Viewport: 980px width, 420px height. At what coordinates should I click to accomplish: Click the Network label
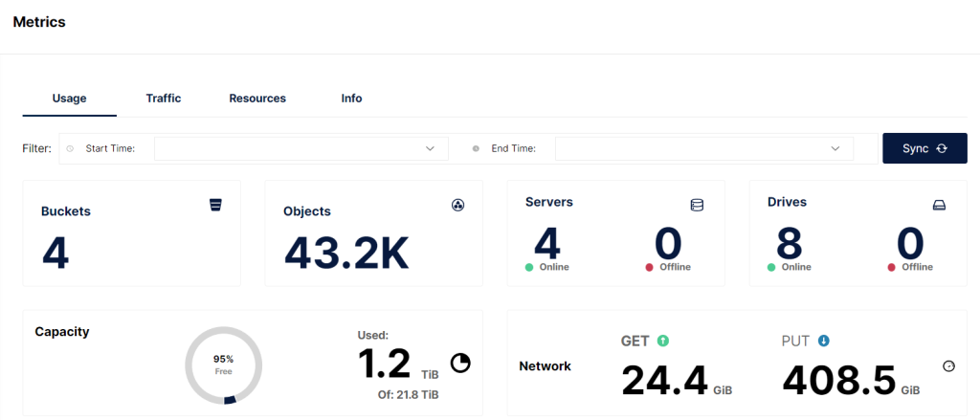pos(545,366)
